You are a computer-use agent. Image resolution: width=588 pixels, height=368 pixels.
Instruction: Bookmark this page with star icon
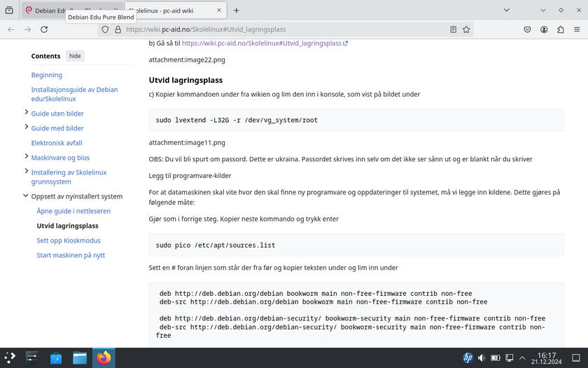pyautogui.click(x=467, y=29)
